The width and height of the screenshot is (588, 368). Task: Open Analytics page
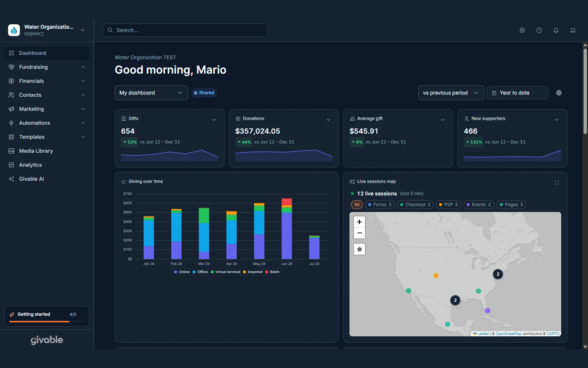pyautogui.click(x=47, y=165)
